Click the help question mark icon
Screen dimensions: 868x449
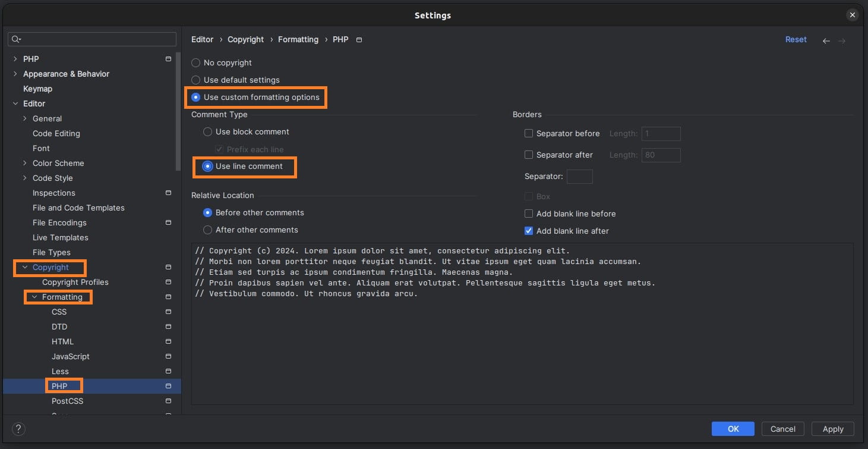tap(18, 429)
